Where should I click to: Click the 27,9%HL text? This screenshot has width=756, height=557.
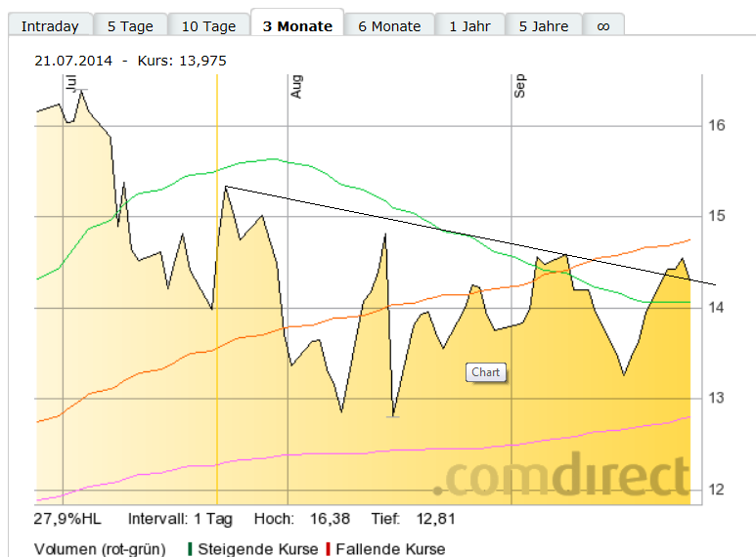[67, 519]
